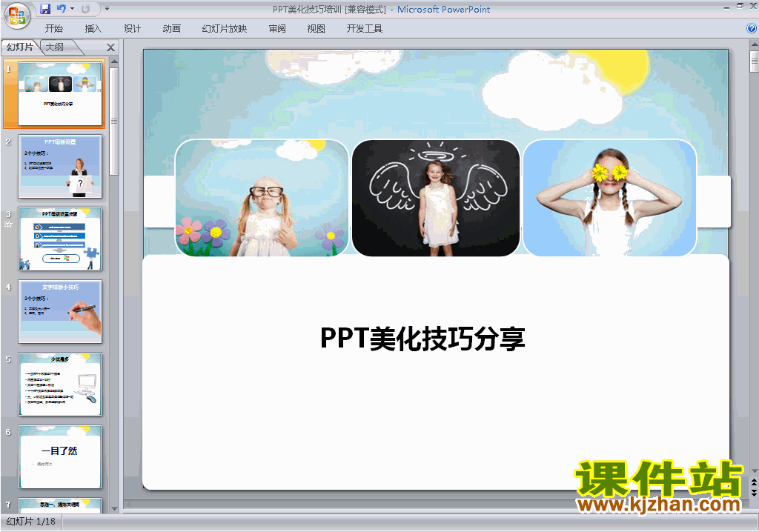Close the slide thumbnail pane
This screenshot has width=759, height=532.
110,47
